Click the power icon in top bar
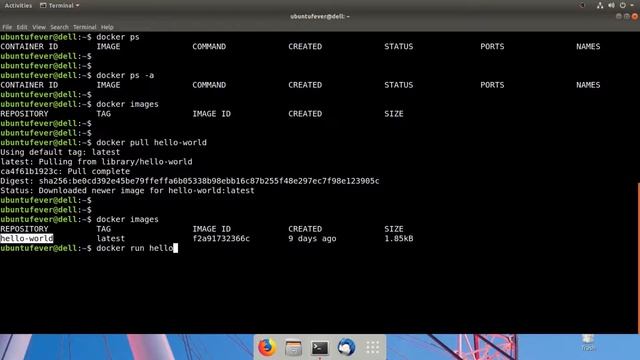Screen dimensions: 640x360 (x=622, y=5)
